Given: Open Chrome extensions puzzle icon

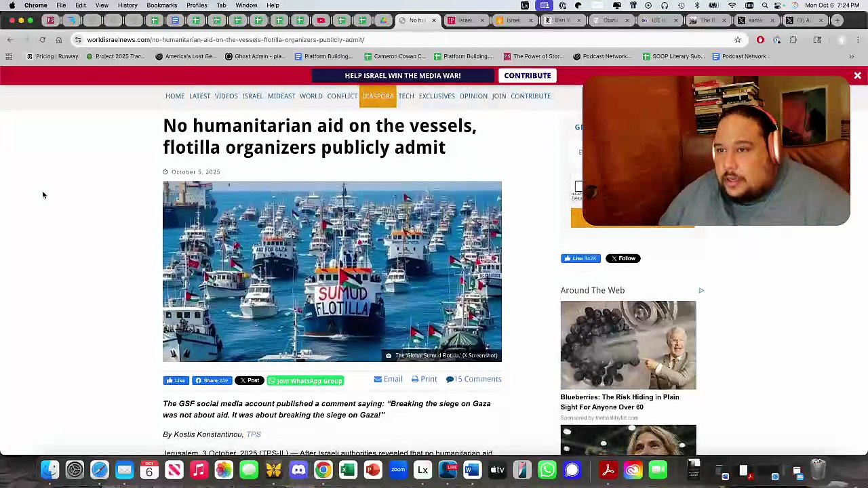Looking at the screenshot, I should coord(793,40).
